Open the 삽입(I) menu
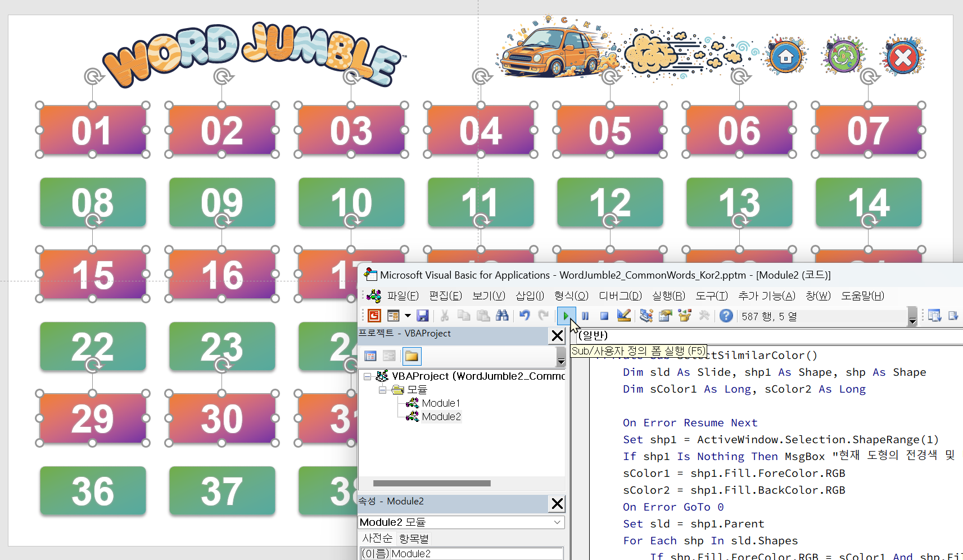963x560 pixels. pos(530,295)
